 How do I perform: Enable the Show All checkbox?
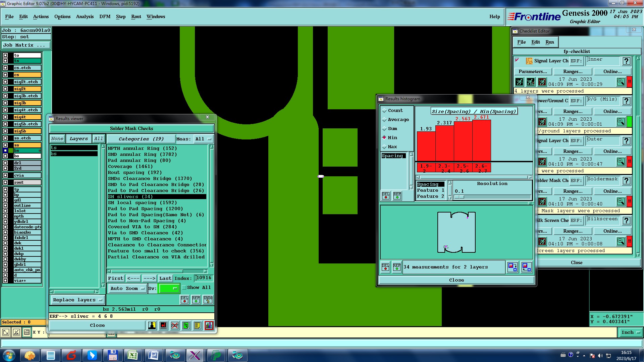coord(184,288)
